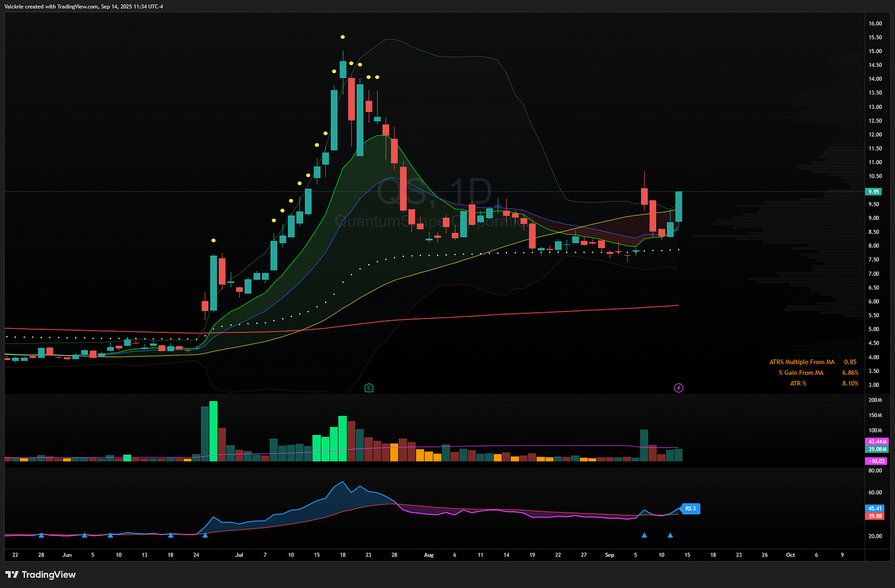Screen dimensions: 895x588
Task: Click the Sep label on the date axis
Action: [609, 555]
